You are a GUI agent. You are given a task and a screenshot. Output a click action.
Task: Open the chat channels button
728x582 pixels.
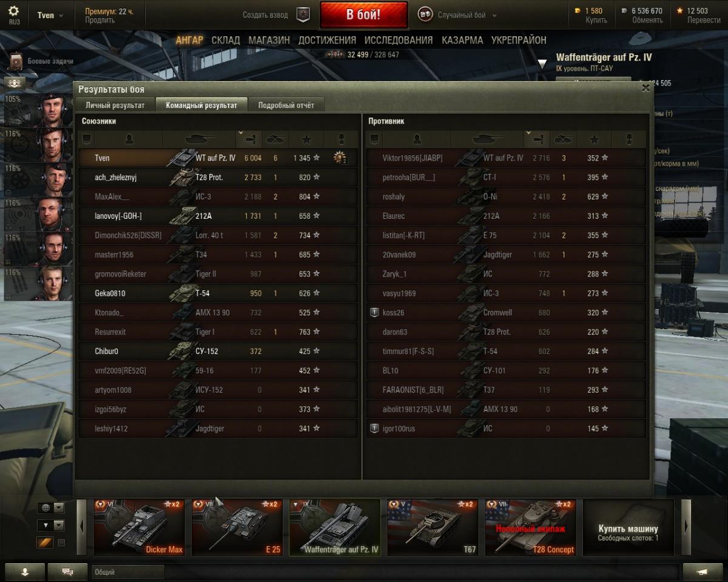67,571
